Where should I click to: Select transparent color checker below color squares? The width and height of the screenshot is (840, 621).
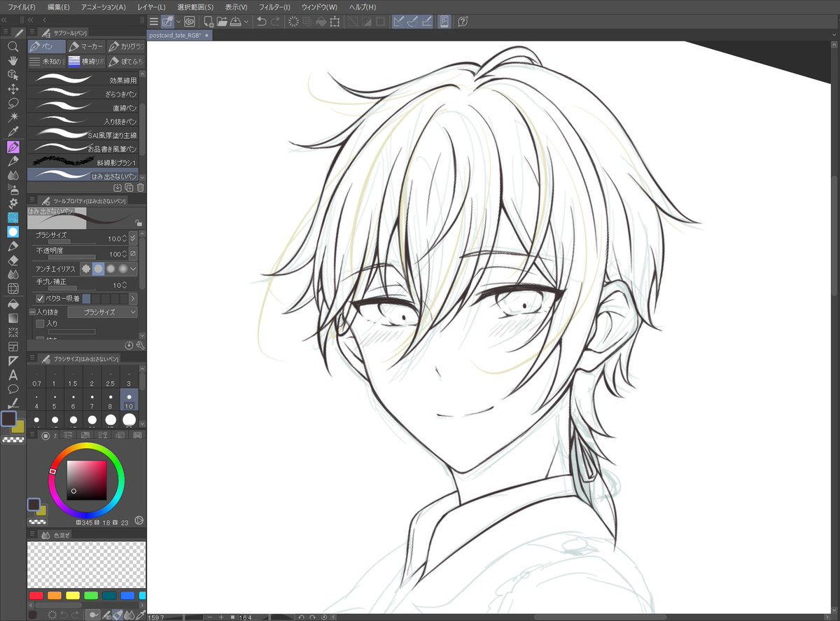13,440
